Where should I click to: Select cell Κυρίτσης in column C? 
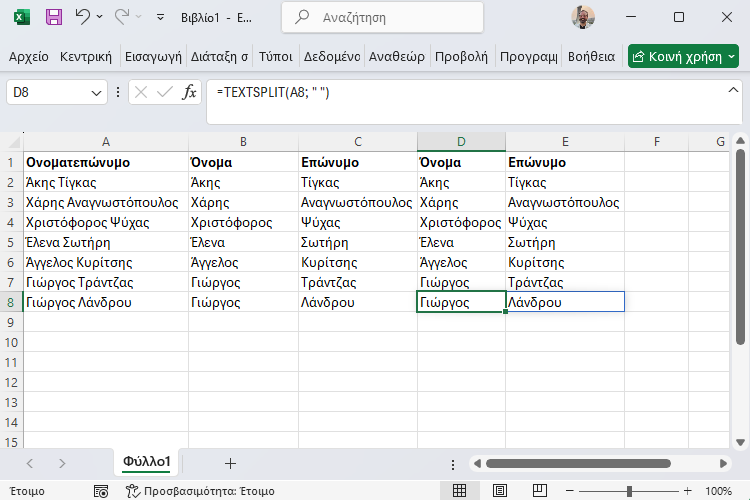click(358, 262)
